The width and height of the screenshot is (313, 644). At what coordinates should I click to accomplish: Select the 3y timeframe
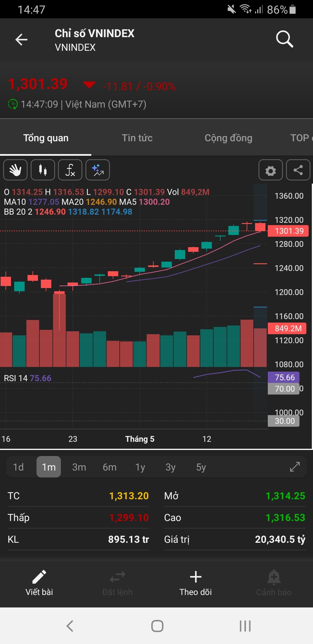click(170, 467)
